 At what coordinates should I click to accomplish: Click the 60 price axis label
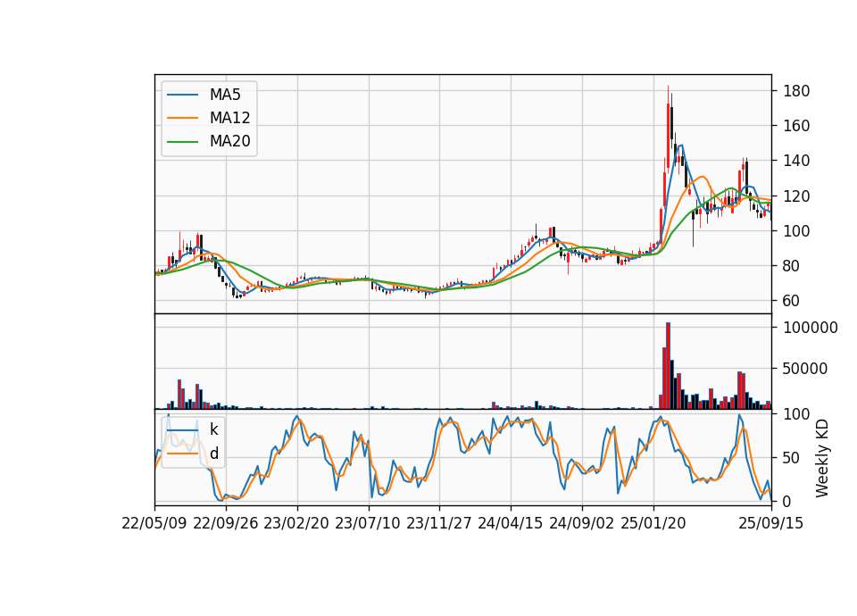tap(792, 301)
